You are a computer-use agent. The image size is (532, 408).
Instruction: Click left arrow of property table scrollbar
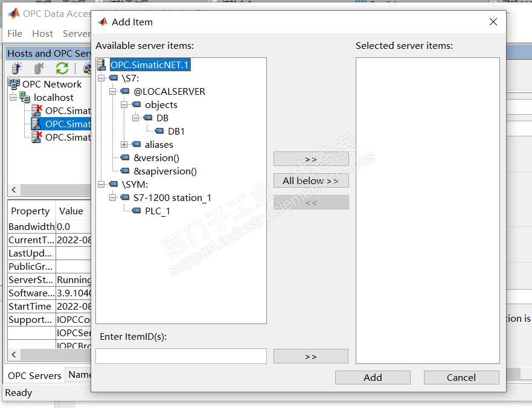tap(14, 355)
